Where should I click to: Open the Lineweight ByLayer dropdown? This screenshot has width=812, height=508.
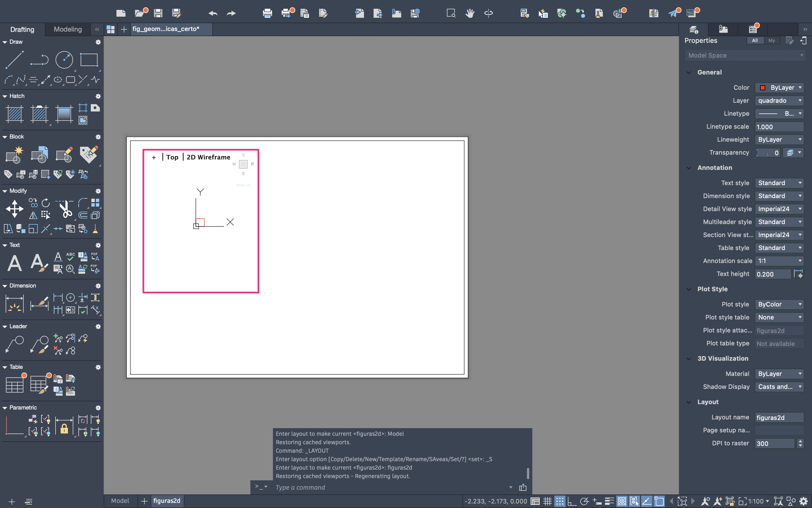779,139
